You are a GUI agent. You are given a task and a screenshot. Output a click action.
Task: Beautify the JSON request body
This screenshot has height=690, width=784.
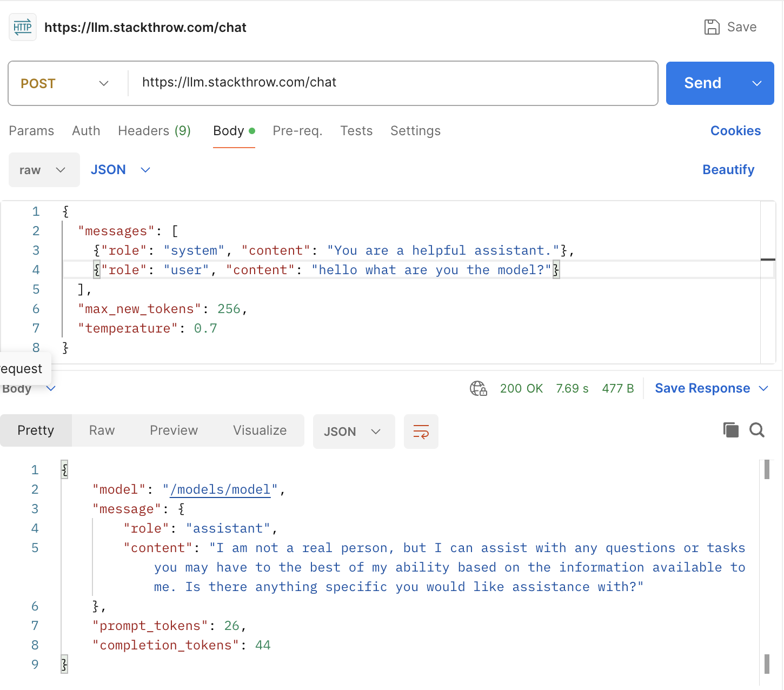(x=728, y=170)
